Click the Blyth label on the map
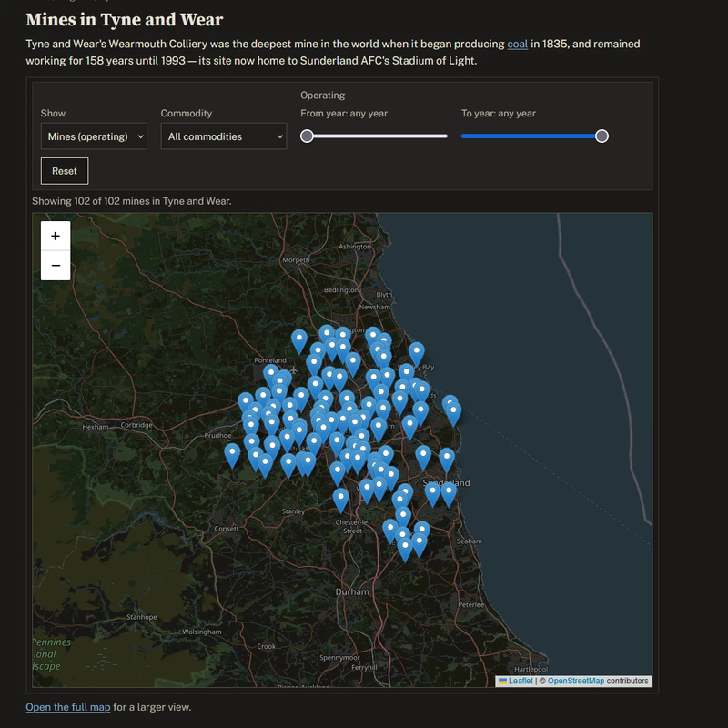Screen dimensions: 728x728 (384, 294)
